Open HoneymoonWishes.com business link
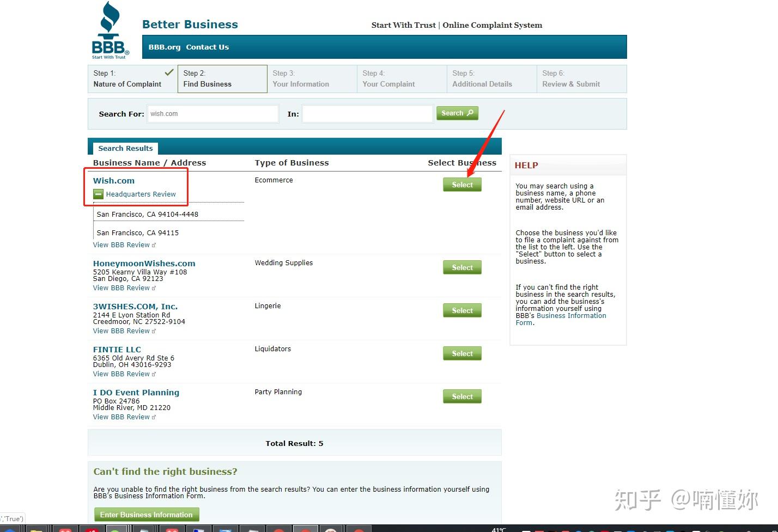This screenshot has width=778, height=532. (144, 264)
